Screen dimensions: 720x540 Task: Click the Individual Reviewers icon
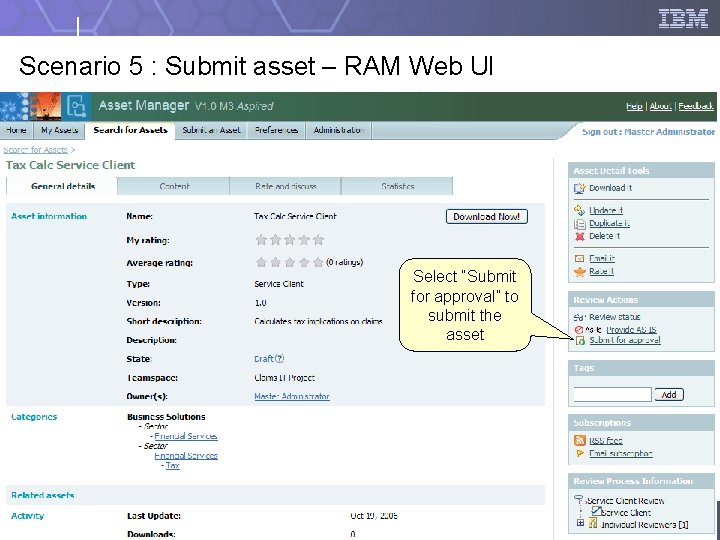pos(594,523)
